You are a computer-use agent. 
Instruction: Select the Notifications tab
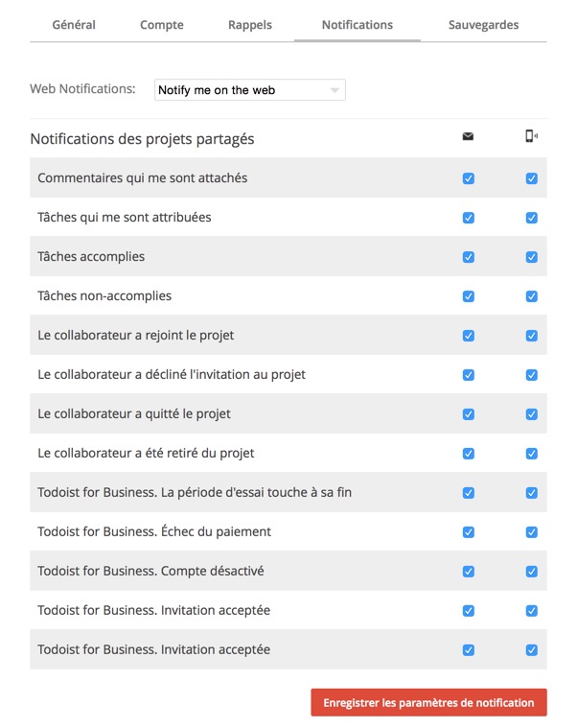(x=358, y=25)
